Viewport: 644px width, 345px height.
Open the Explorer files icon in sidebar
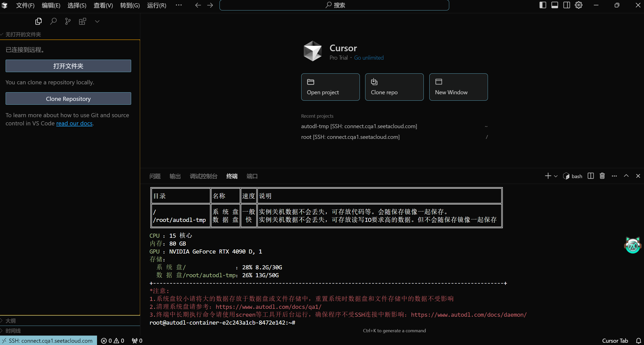coord(38,21)
